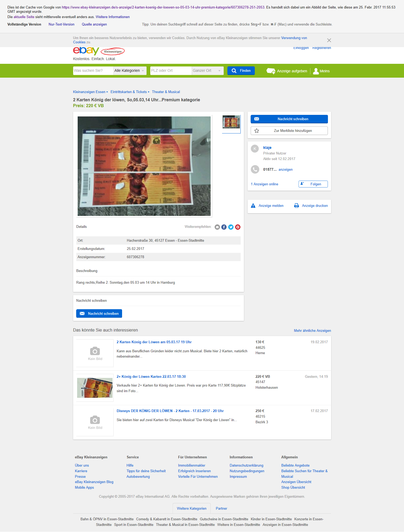The image size is (404, 532).
Task: Click the Meins user profile icon
Action: [x=316, y=71]
